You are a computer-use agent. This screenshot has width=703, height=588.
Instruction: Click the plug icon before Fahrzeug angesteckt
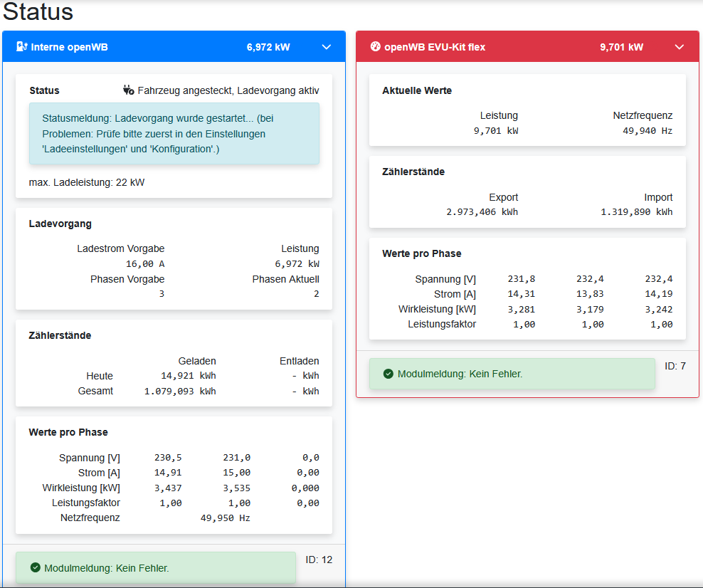pos(128,90)
